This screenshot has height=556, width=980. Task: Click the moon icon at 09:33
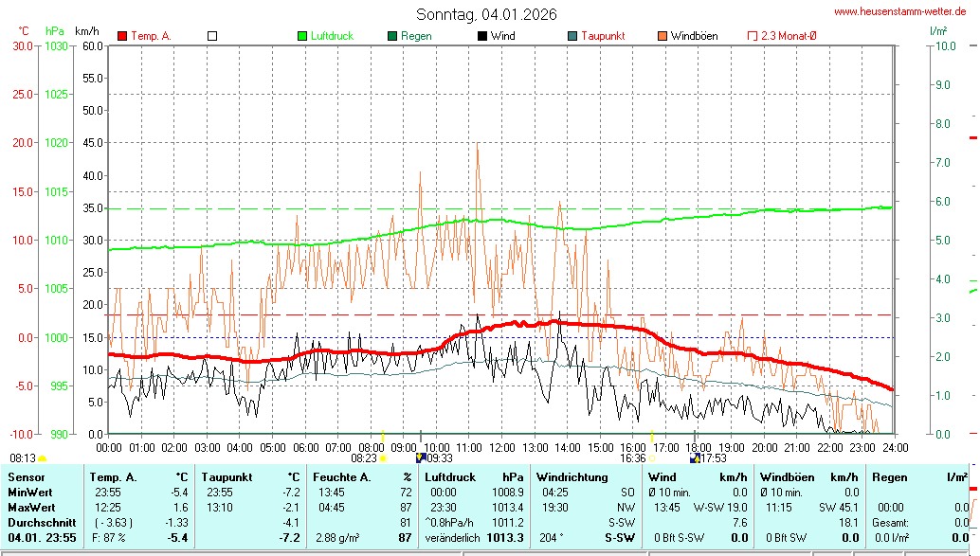point(421,458)
